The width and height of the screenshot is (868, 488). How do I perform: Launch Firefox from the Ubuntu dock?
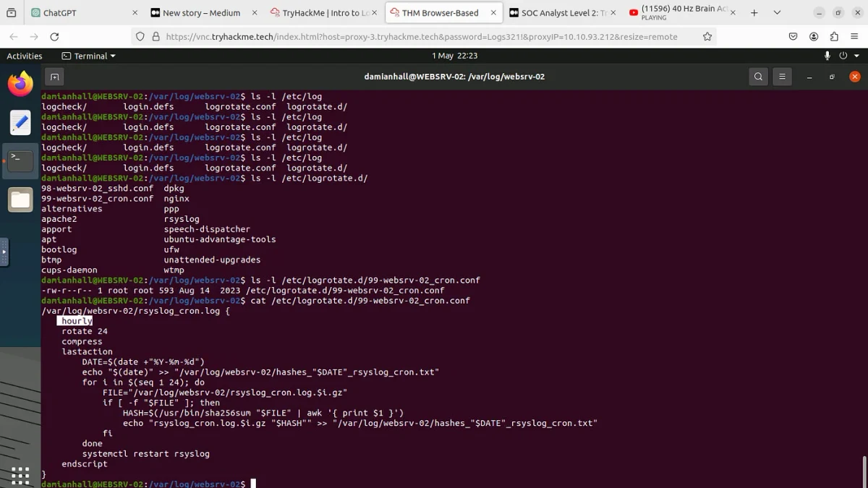tap(20, 85)
